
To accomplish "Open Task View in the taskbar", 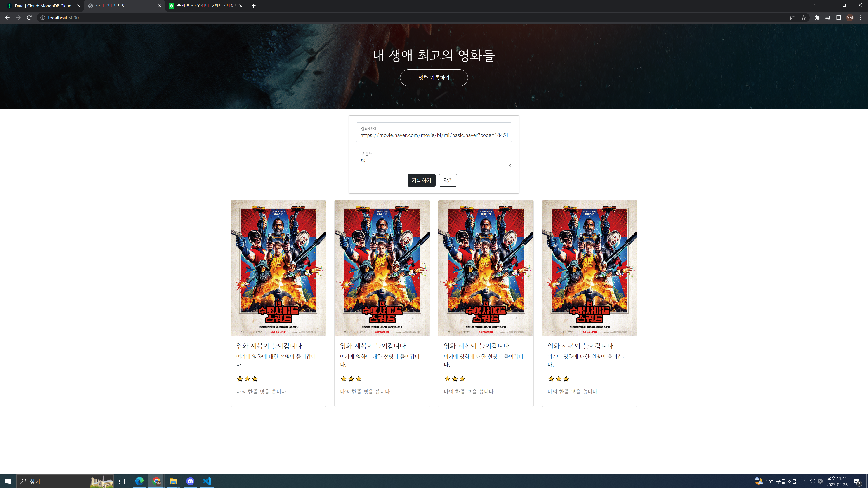I will tap(122, 481).
